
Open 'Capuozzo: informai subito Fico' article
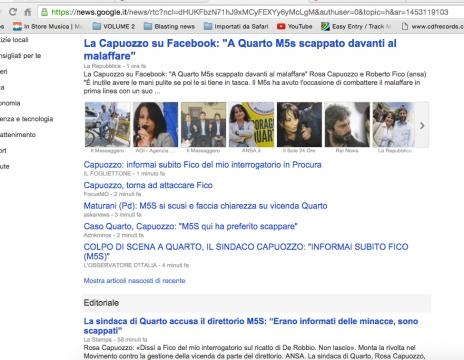203,165
